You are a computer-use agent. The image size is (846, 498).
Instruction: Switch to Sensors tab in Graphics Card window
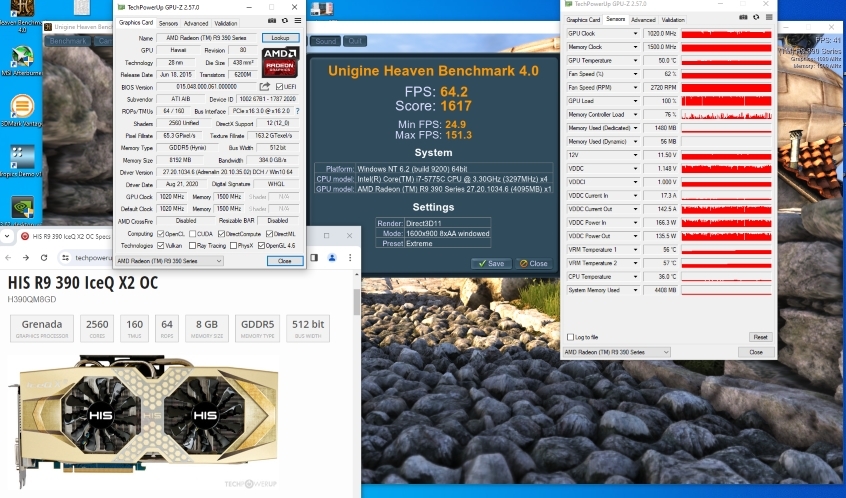point(168,23)
